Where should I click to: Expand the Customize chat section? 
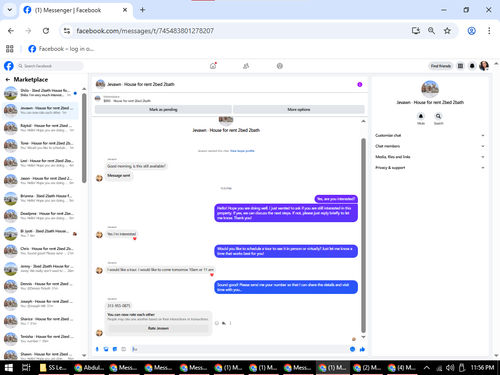[430, 135]
